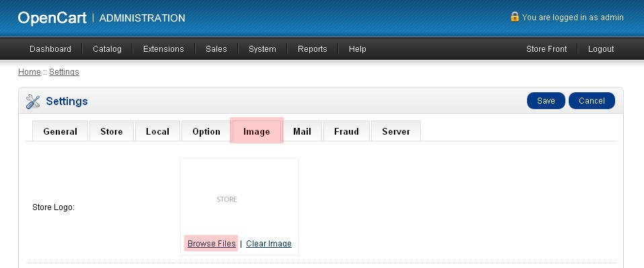Open the Dashboard menu
Viewport: 644px width, 268px height.
pyautogui.click(x=50, y=49)
